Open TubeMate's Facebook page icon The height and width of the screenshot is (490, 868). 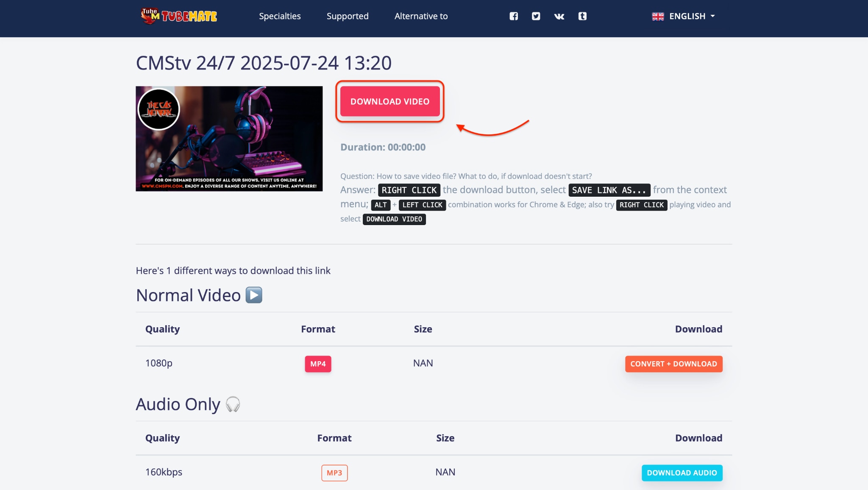click(x=513, y=16)
